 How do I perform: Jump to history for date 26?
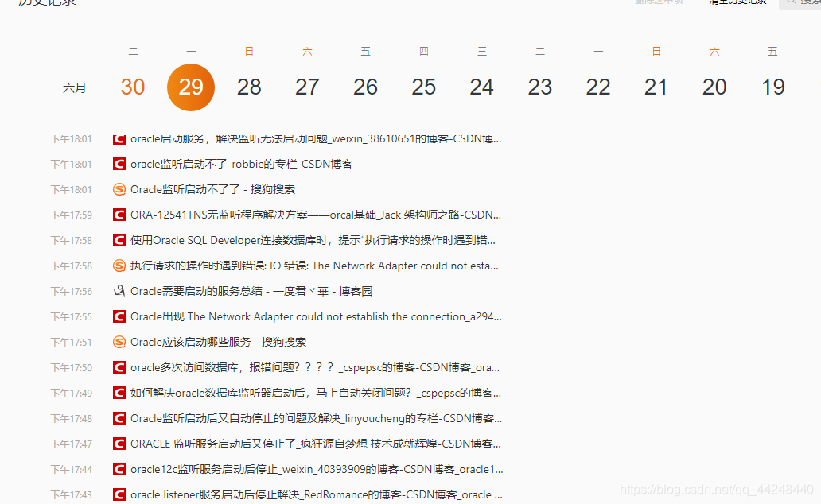click(365, 87)
